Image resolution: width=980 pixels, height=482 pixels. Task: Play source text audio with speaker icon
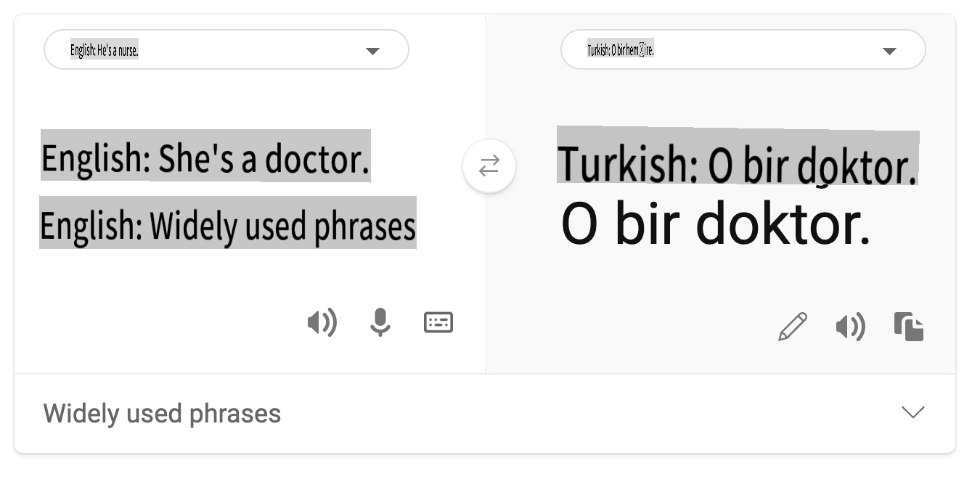(322, 322)
